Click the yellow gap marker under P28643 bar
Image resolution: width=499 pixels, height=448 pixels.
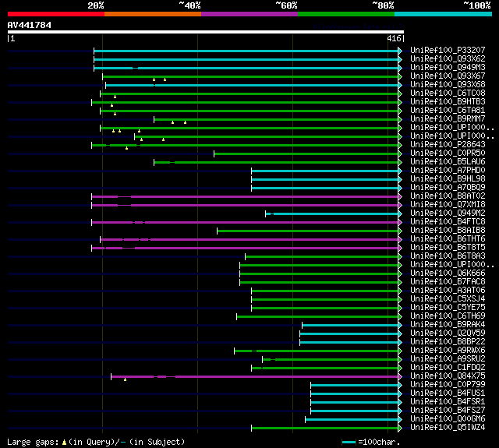126,148
